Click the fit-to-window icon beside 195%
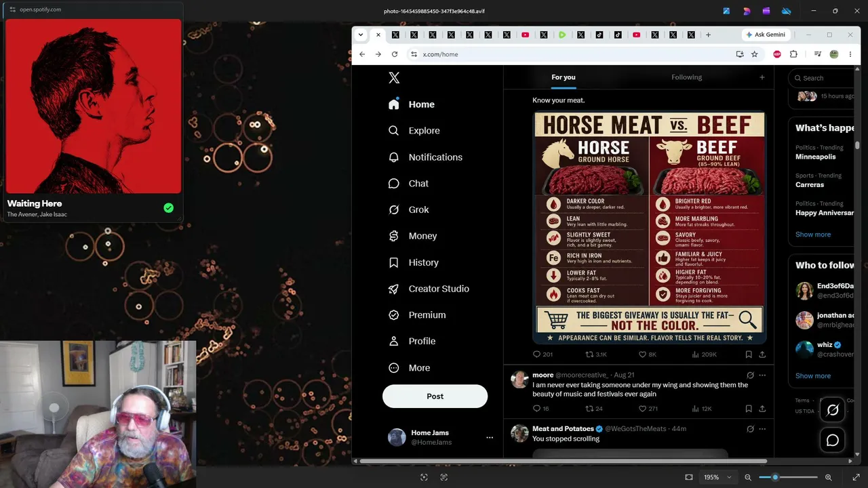This screenshot has width=868, height=488. pos(689,477)
